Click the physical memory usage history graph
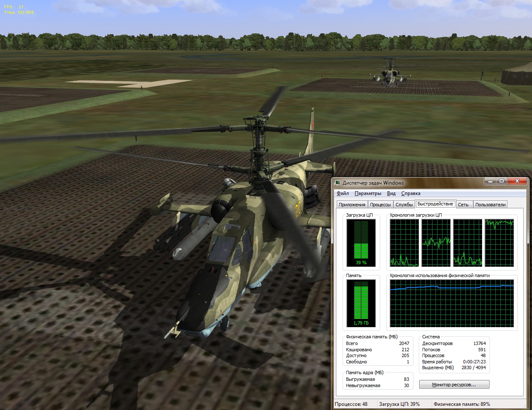 pyautogui.click(x=452, y=303)
